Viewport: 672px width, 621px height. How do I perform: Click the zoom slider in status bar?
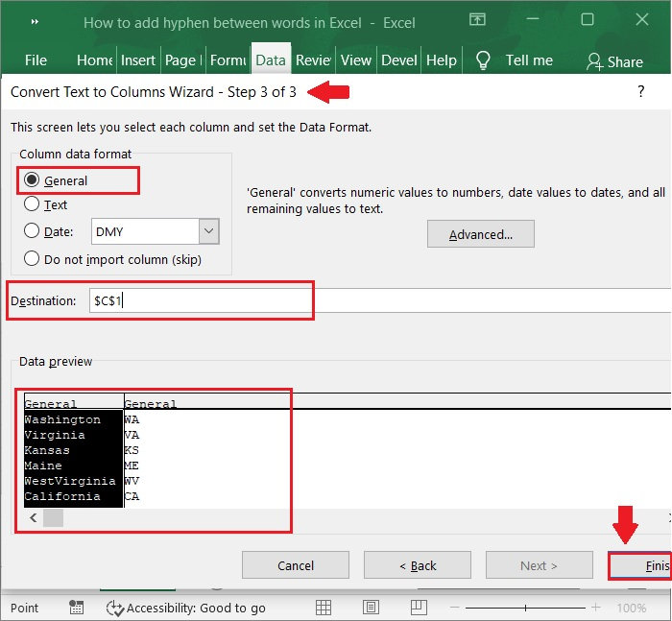click(x=526, y=608)
